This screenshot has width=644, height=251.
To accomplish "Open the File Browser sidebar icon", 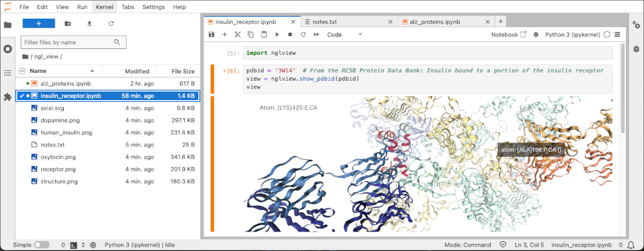I will click(7, 25).
